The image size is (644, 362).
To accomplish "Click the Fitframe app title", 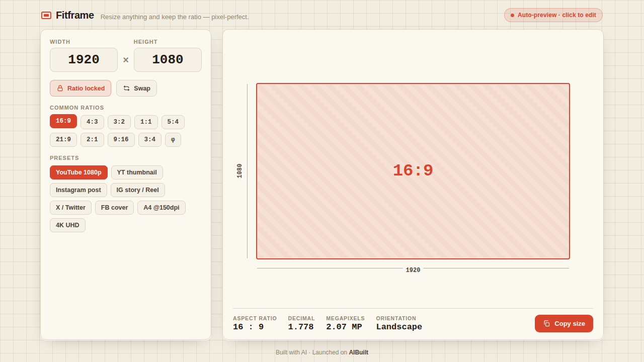I will [x=75, y=15].
